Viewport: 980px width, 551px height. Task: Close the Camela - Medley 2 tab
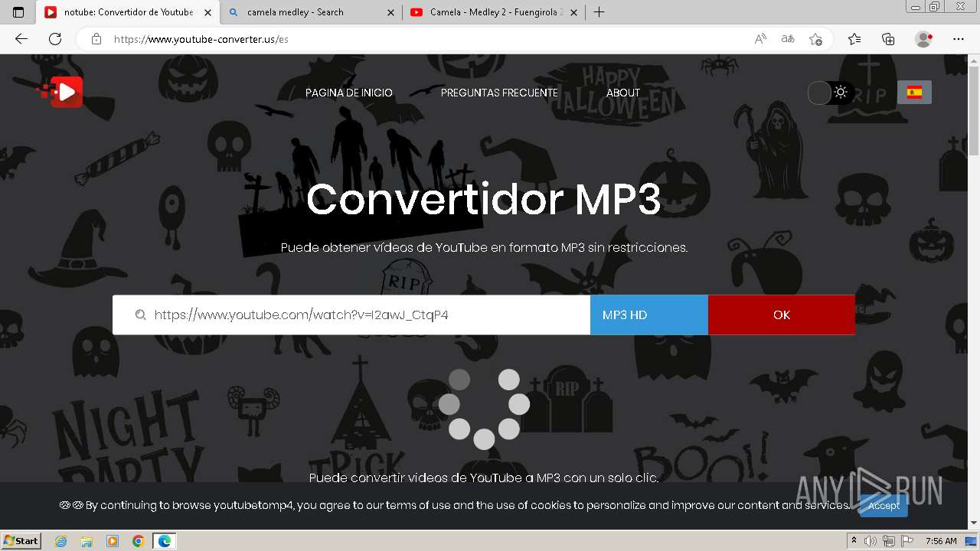(574, 12)
